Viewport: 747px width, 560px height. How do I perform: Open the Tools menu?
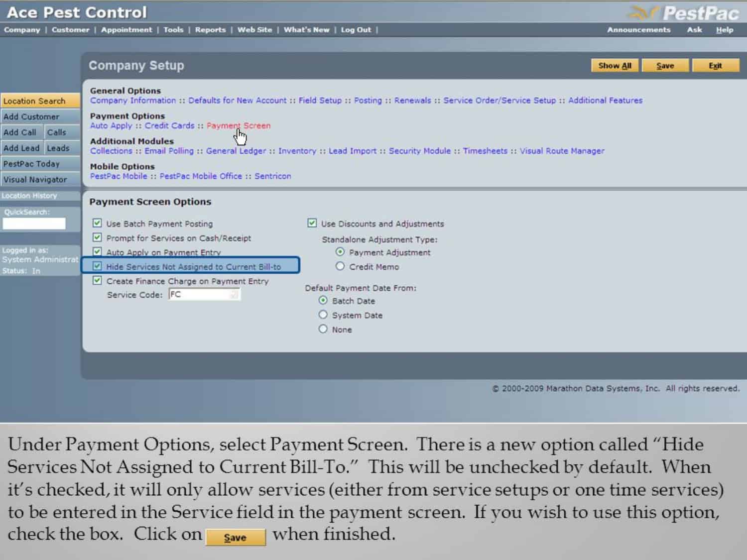[173, 30]
